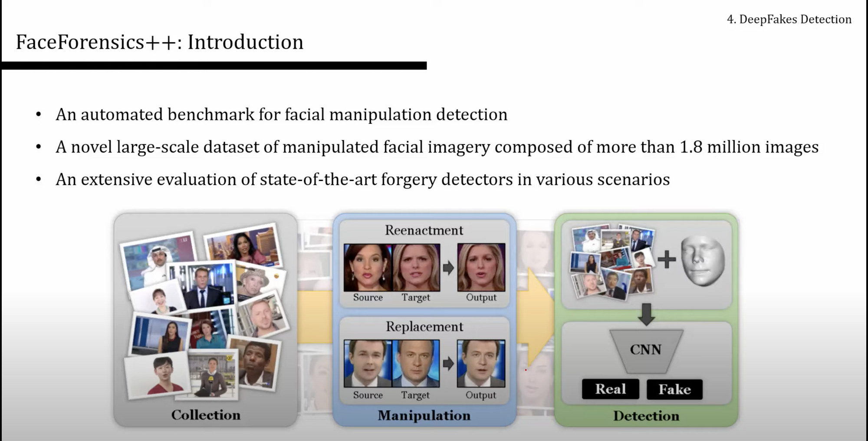
Task: Click the 'Source' caption under Reenactment
Action: 368,298
